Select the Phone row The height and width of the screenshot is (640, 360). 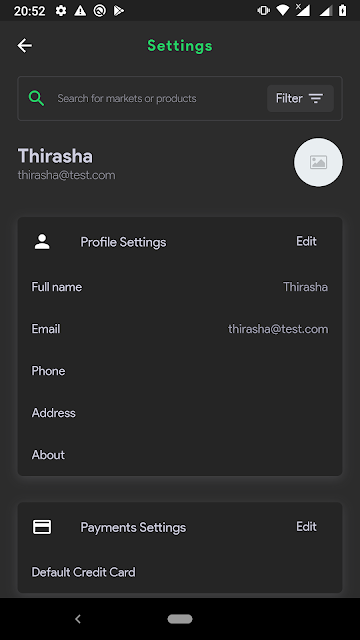180,371
